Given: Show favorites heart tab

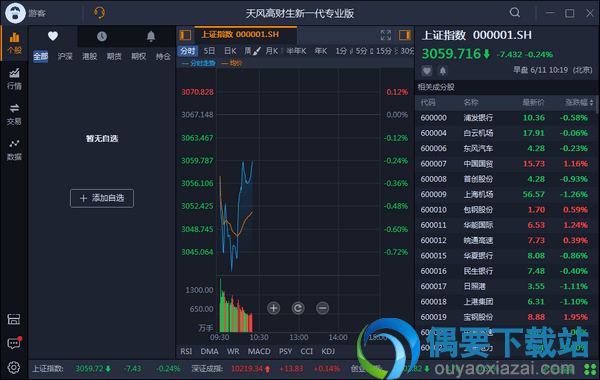Looking at the screenshot, I should pyautogui.click(x=53, y=36).
